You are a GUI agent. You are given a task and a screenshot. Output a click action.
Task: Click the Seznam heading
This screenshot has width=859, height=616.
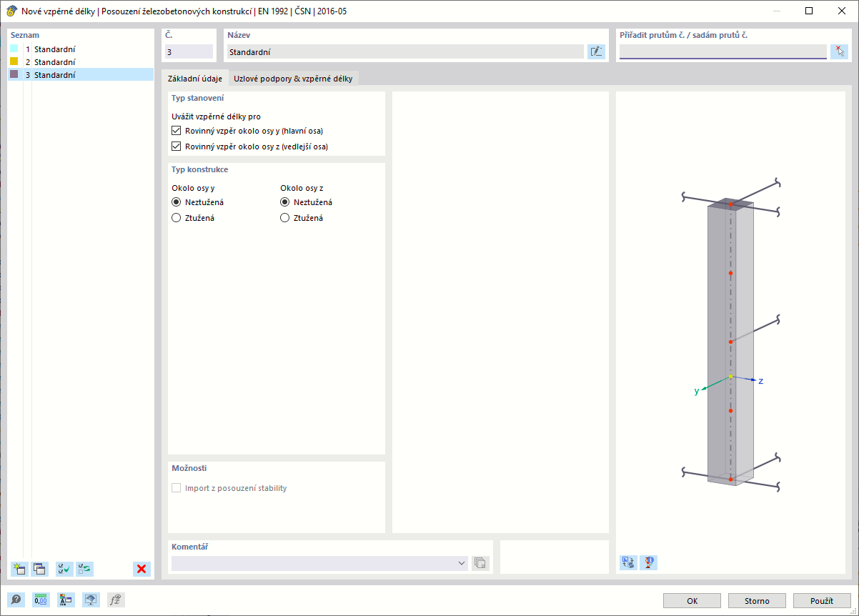25,34
